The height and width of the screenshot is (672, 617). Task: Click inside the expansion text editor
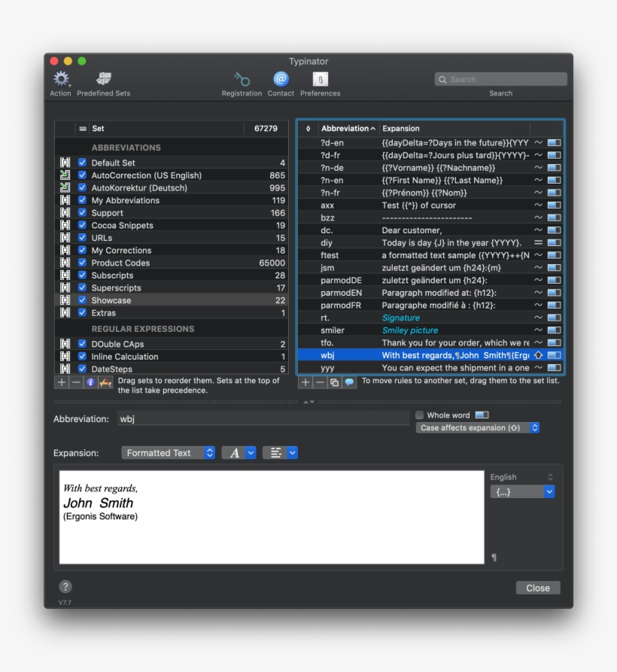272,517
